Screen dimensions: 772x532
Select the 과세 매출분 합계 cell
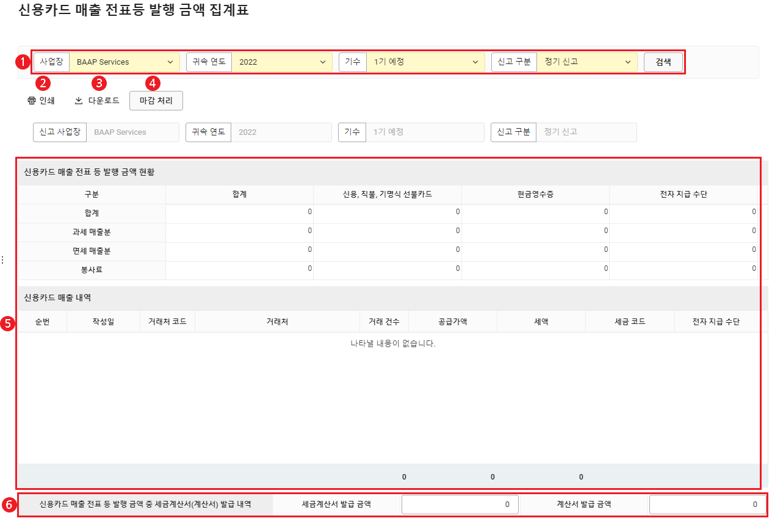tap(239, 232)
